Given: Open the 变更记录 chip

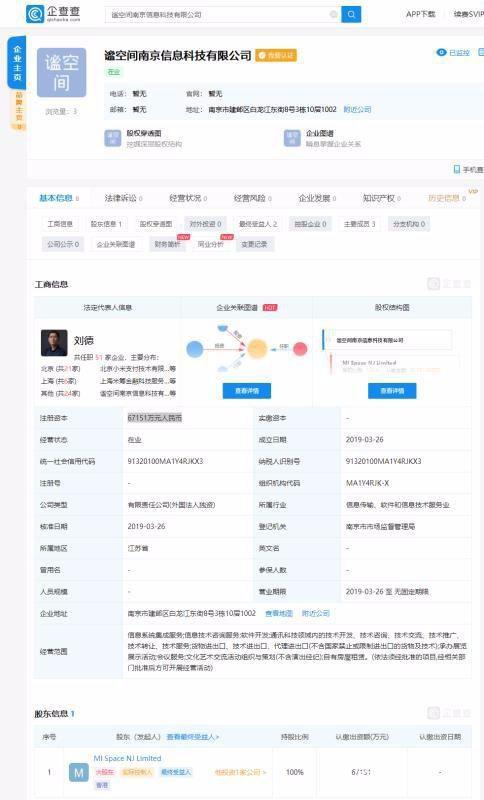Looking at the screenshot, I should pos(254,244).
